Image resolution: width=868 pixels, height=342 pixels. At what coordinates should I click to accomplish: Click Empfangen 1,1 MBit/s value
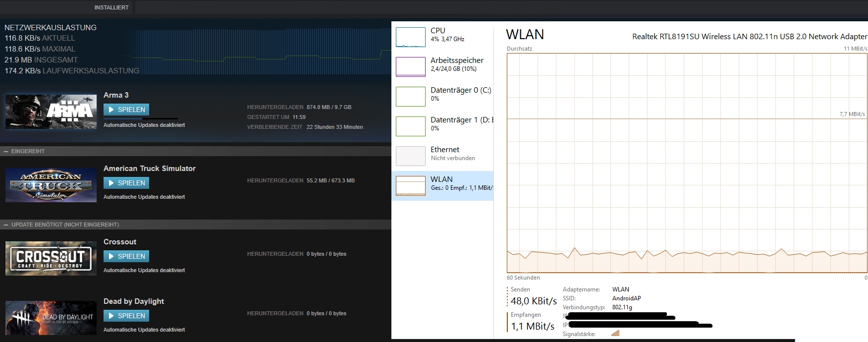[533, 327]
